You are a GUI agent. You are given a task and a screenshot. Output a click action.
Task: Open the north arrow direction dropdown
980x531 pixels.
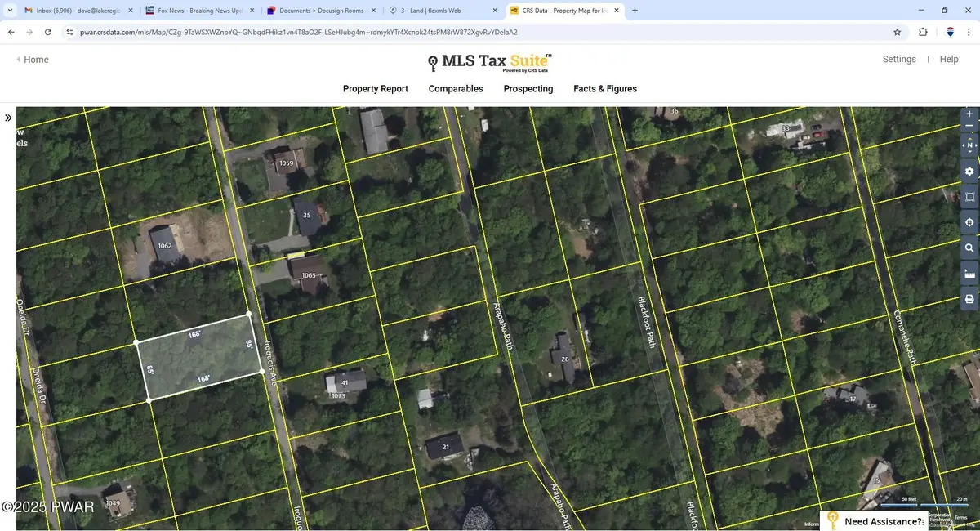[x=969, y=152]
